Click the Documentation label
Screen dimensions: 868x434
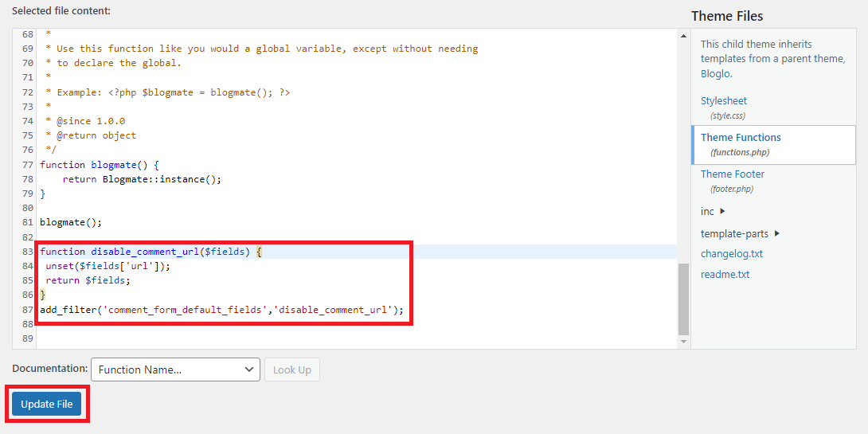click(x=50, y=369)
